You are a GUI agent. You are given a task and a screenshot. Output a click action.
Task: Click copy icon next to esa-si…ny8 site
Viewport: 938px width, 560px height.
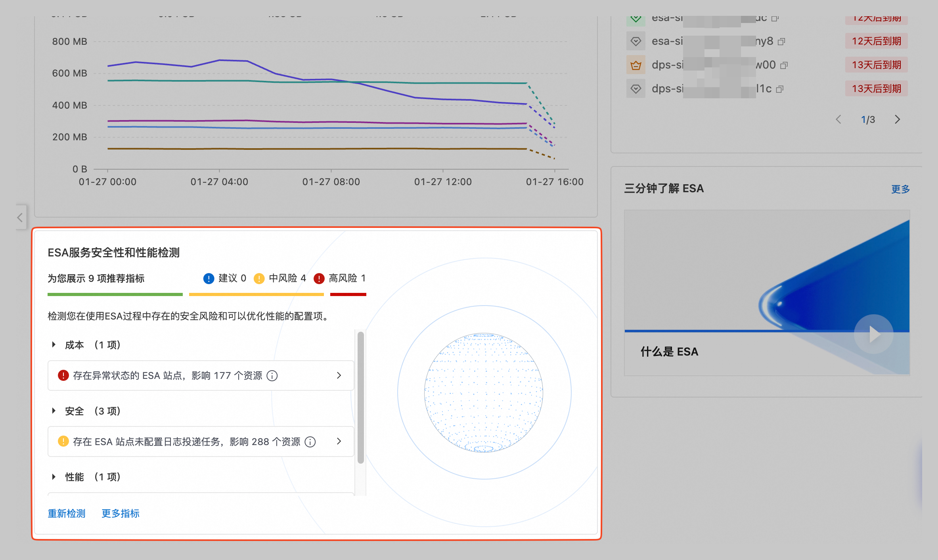click(781, 42)
